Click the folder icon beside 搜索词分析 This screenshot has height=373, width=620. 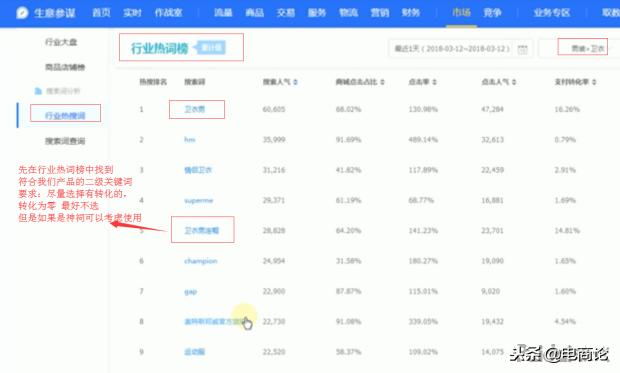[38, 91]
